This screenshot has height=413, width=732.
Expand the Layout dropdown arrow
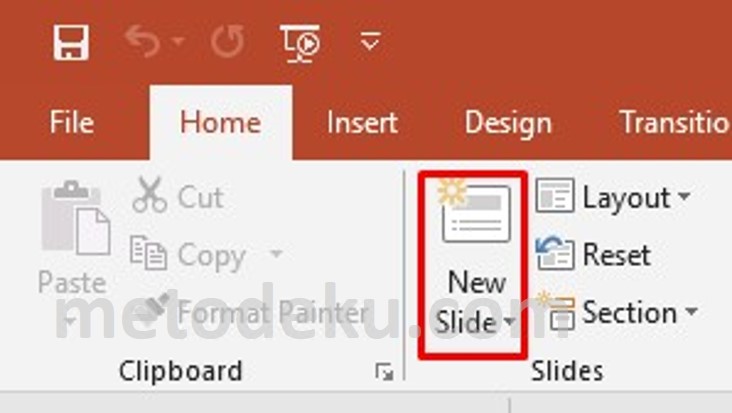[x=684, y=196]
